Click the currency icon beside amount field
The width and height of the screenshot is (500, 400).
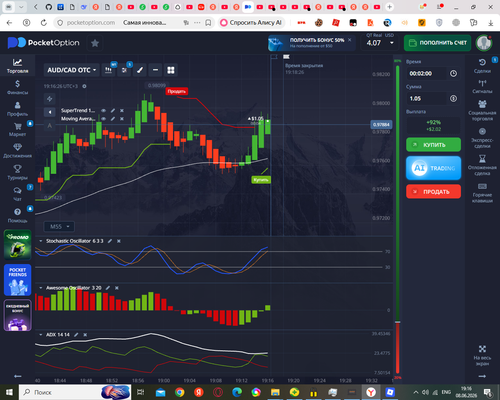click(x=453, y=99)
